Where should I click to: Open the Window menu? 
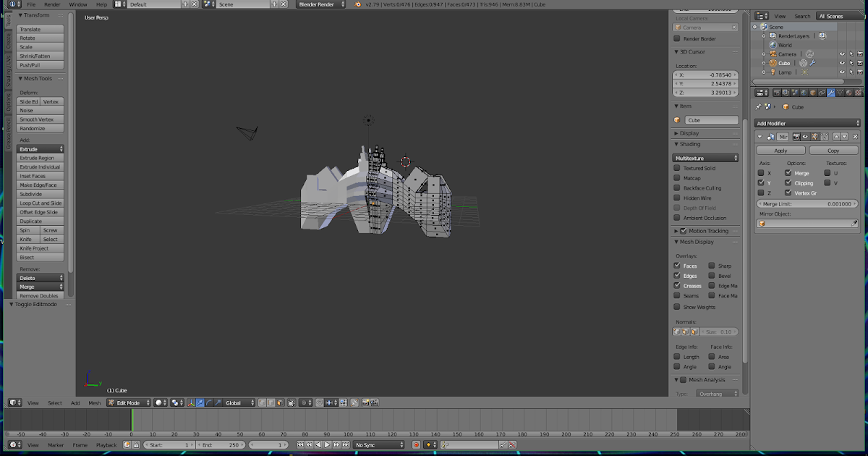(x=78, y=4)
